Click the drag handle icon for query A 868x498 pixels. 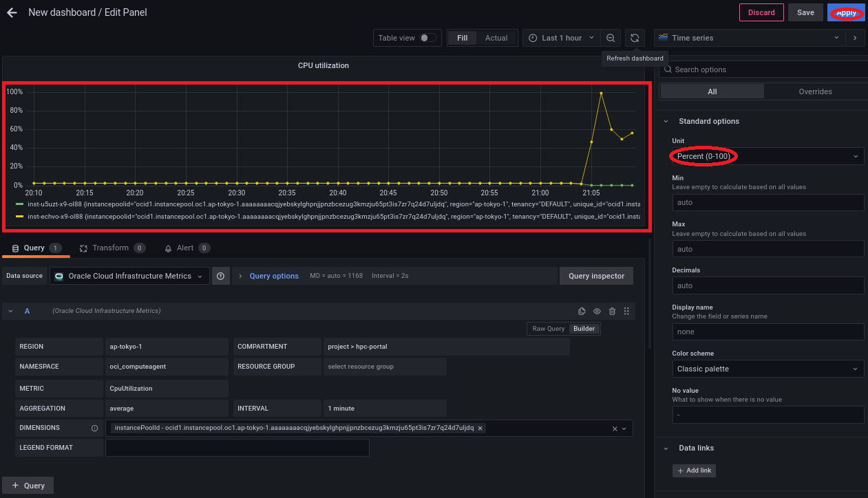[x=626, y=312]
